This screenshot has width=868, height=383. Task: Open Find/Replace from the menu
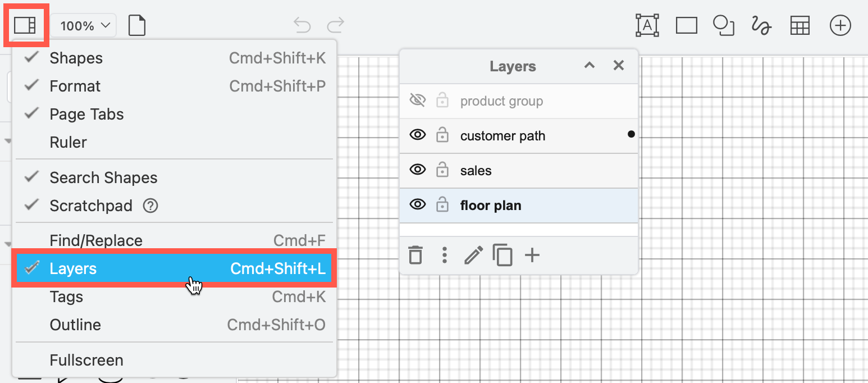point(95,240)
